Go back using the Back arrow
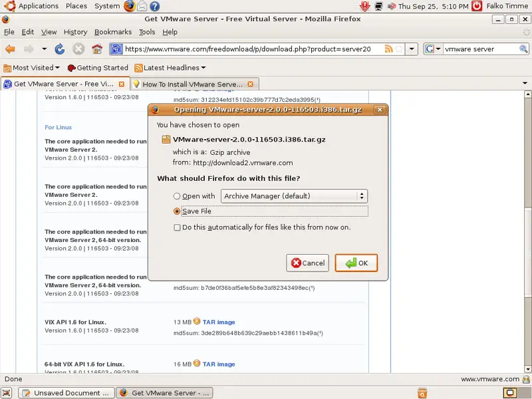Viewport: 532px width, 399px height. (10, 49)
